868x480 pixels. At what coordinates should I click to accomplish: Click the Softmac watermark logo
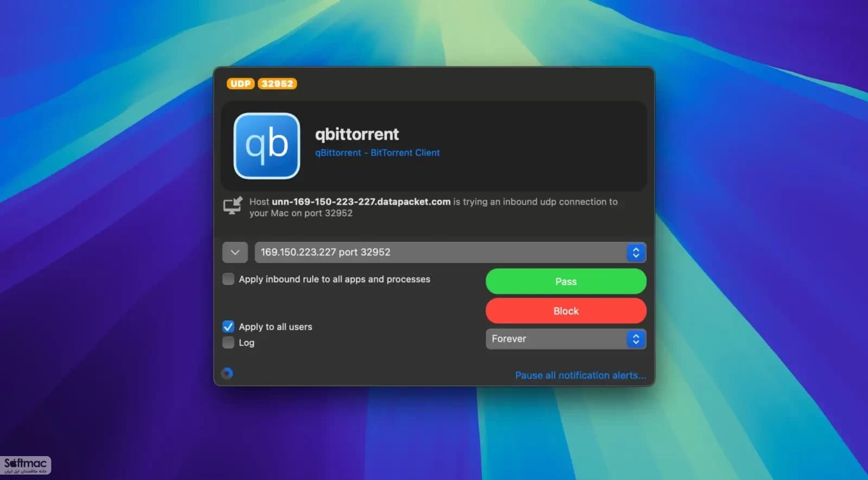(25, 465)
